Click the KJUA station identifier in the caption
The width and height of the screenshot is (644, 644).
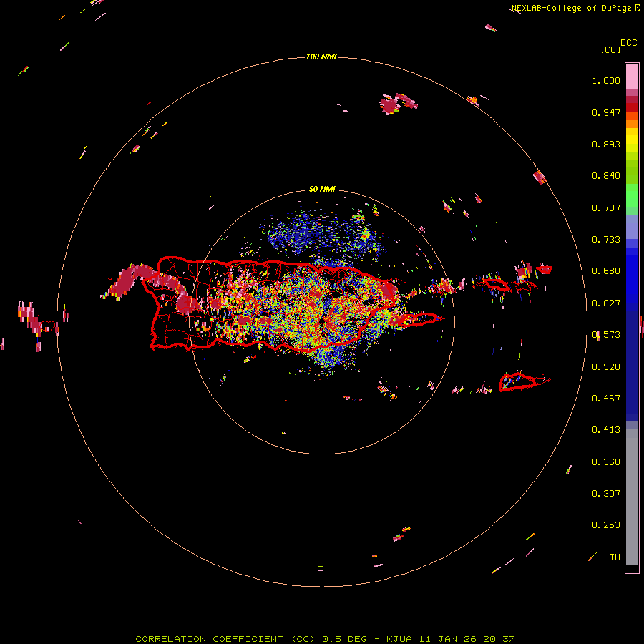pyautogui.click(x=399, y=639)
